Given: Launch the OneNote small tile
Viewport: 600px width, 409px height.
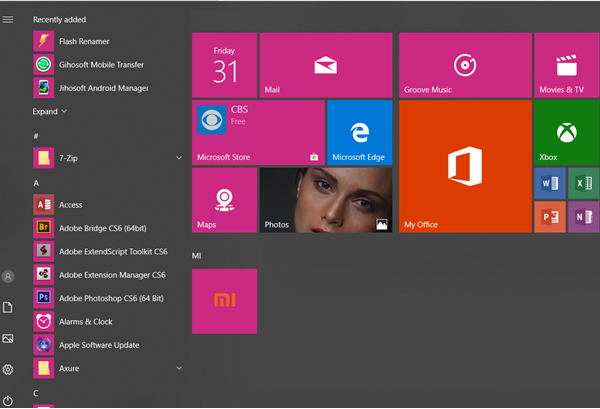Looking at the screenshot, I should pos(584,217).
